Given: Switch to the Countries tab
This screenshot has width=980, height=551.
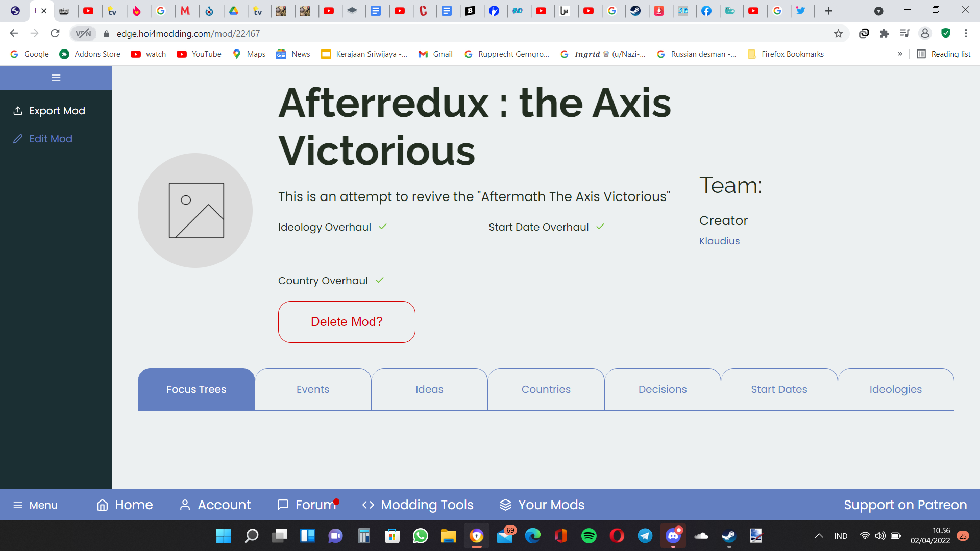Looking at the screenshot, I should (546, 389).
